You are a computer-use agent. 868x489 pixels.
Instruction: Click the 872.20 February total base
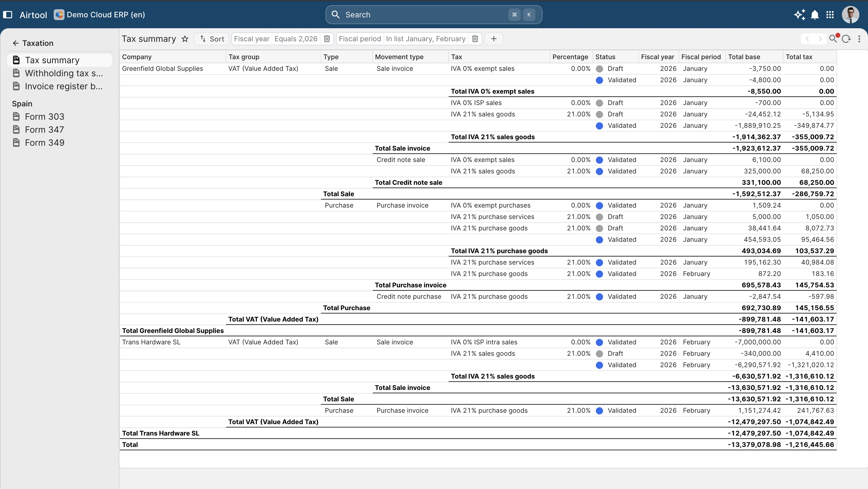coord(769,274)
